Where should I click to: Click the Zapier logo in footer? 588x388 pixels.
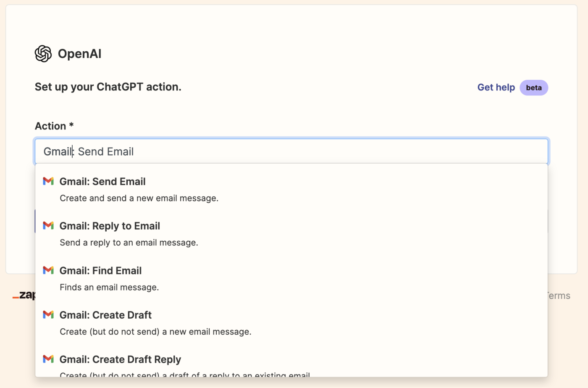pyautogui.click(x=24, y=295)
